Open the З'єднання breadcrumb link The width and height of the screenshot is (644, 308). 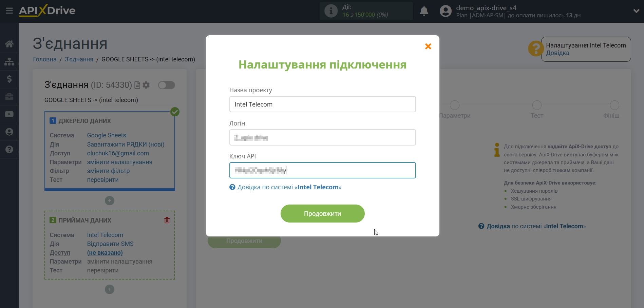79,59
